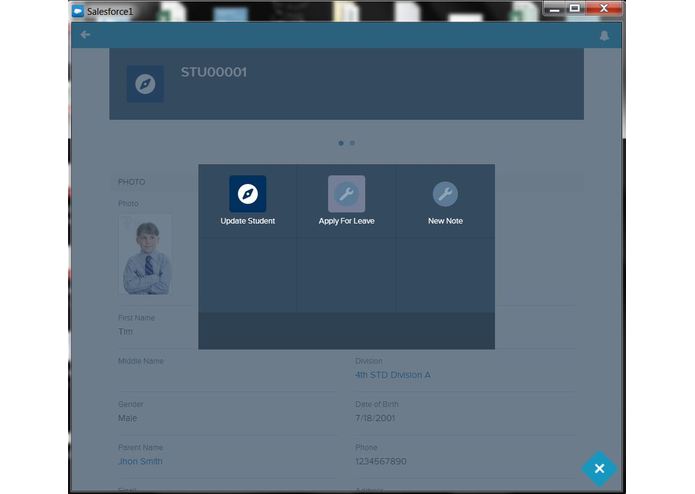
Task: Open the Update Student action
Action: [247, 201]
